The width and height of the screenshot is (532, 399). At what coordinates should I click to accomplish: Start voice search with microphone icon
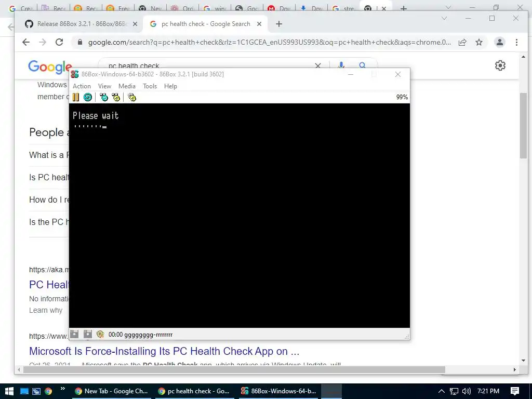coord(341,65)
